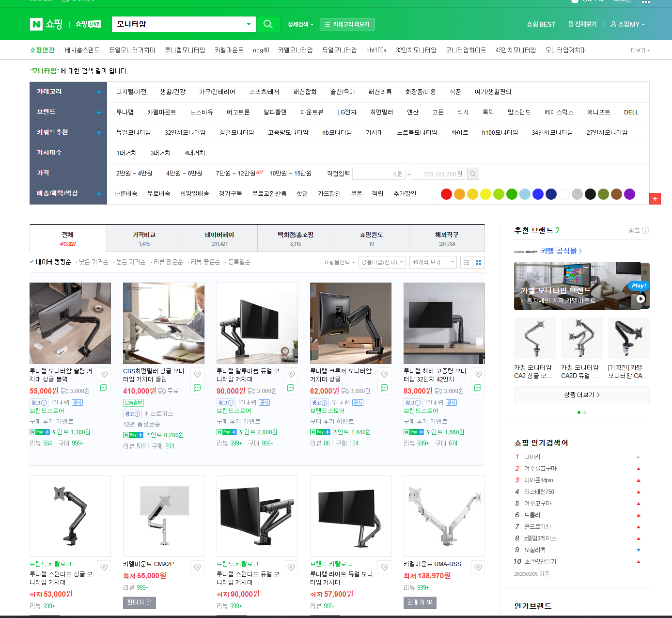Image resolution: width=672 pixels, height=618 pixels.
Task: Wishlist heart for 루나랩 스탠다드 싱글 item
Action: point(104,568)
